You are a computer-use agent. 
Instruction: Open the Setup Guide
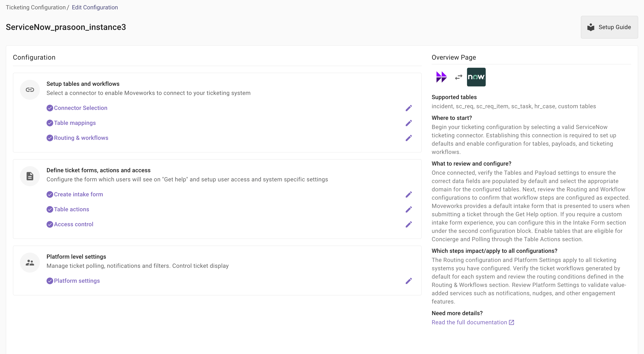[x=609, y=27]
